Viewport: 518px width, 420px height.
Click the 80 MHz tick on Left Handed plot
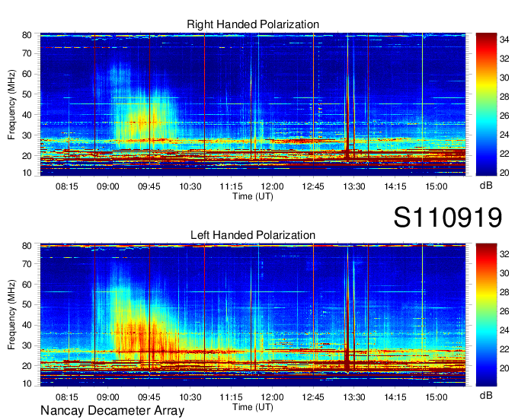(27, 246)
